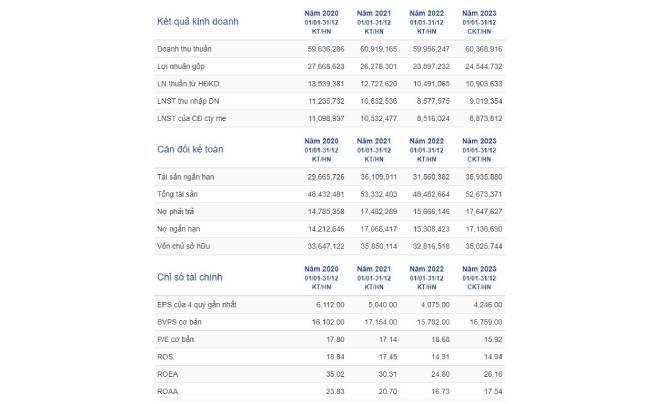Click the LN thuần từ HĐKD row label
This screenshot has width=660, height=404.
188,84
